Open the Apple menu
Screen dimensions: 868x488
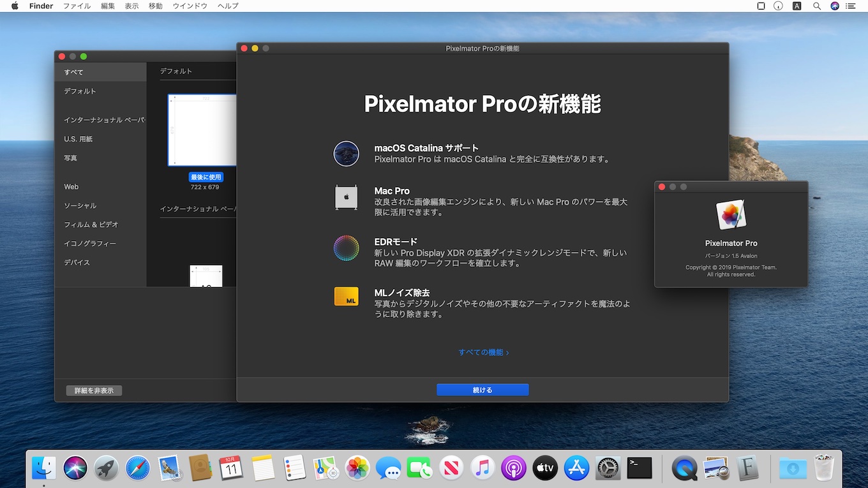[15, 6]
